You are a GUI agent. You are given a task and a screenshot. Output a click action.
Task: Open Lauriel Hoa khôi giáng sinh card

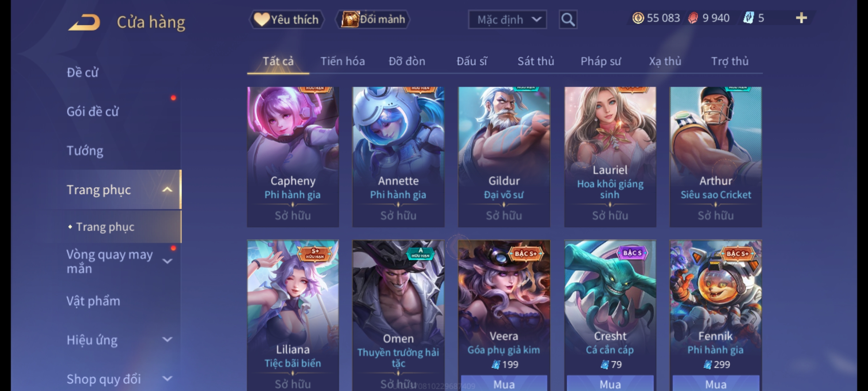click(610, 157)
